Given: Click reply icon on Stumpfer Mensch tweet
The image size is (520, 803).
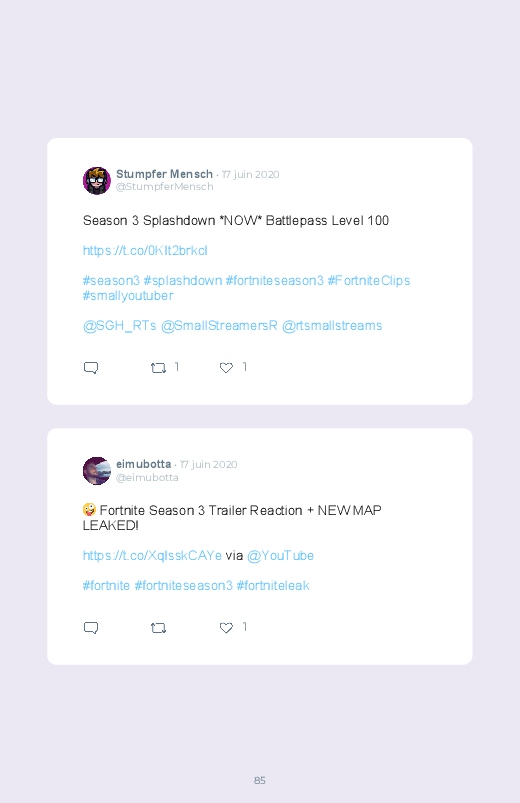Looking at the screenshot, I should [91, 368].
